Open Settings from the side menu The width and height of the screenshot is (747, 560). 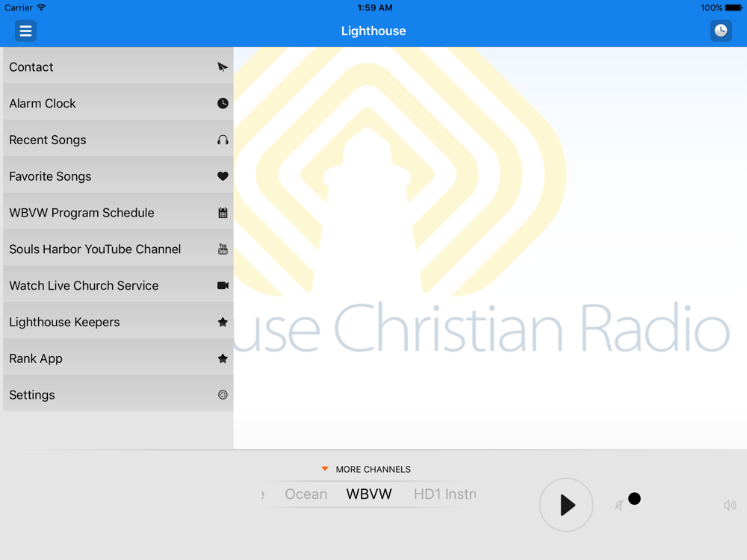point(118,393)
